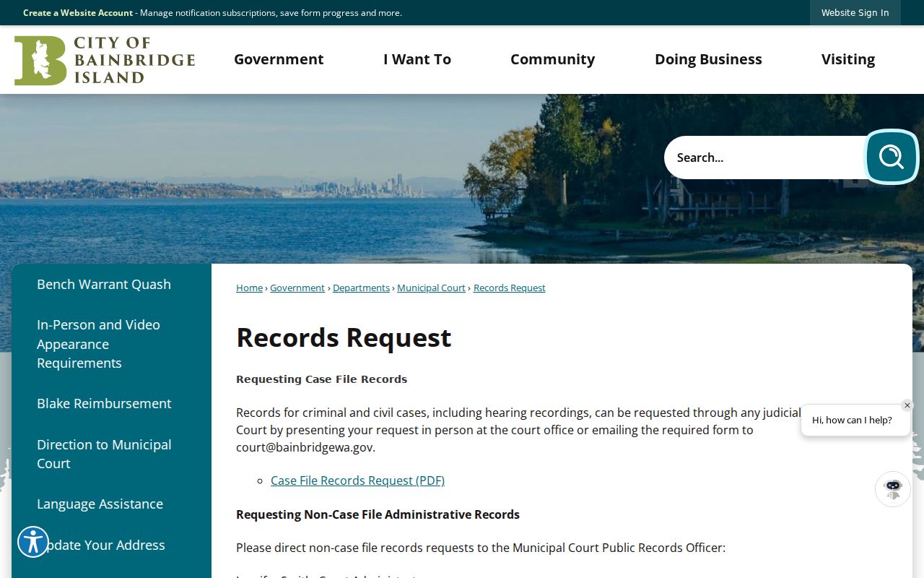This screenshot has width=924, height=578.
Task: Open Case File Records Request (PDF)
Action: click(x=357, y=480)
